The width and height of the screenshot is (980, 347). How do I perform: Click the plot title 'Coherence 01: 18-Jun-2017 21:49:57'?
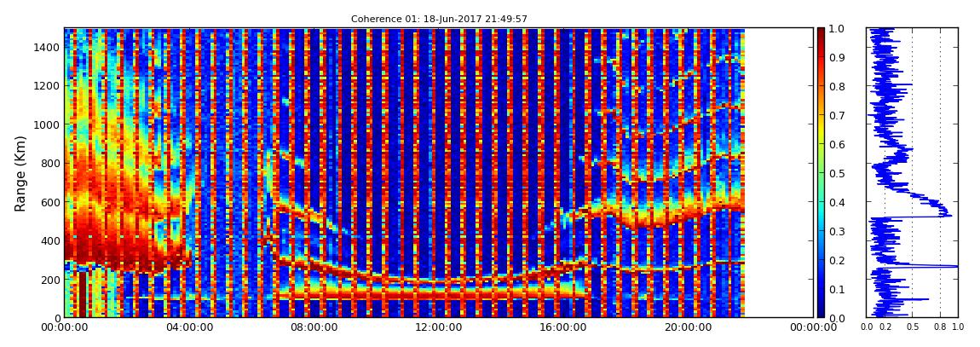coord(439,19)
